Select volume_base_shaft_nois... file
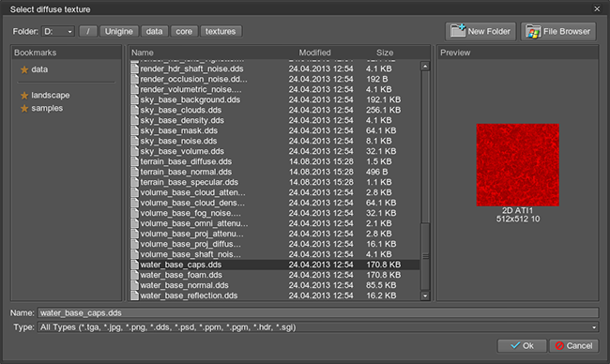The image size is (610, 364). click(x=275, y=254)
